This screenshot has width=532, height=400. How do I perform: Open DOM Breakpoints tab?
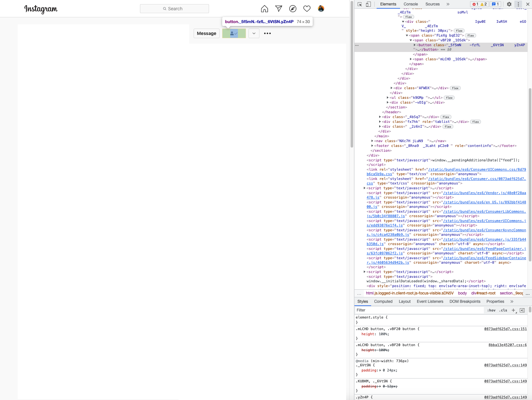point(465,302)
